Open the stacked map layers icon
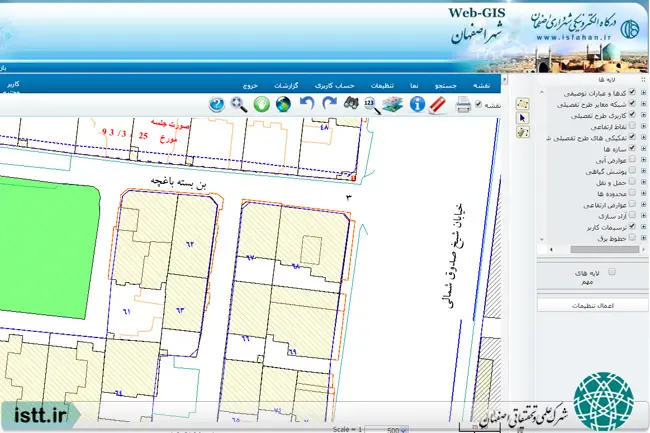This screenshot has height=433, width=650. [393, 104]
